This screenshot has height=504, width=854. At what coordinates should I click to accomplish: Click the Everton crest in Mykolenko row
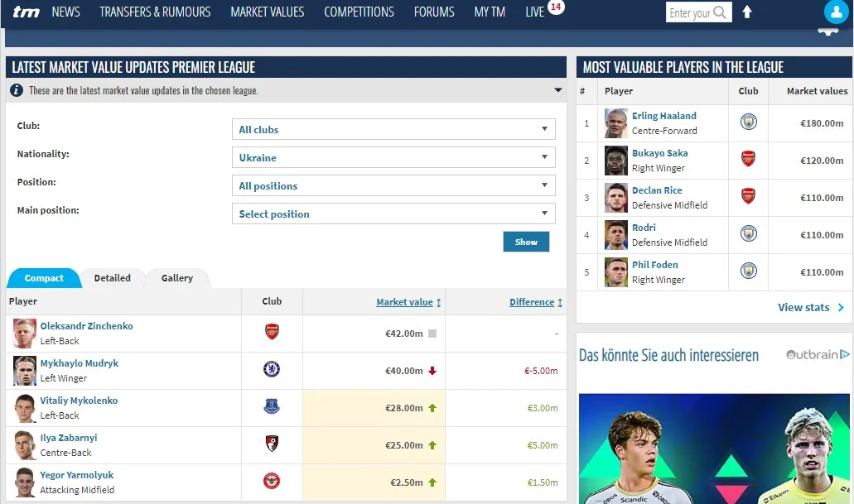(272, 406)
